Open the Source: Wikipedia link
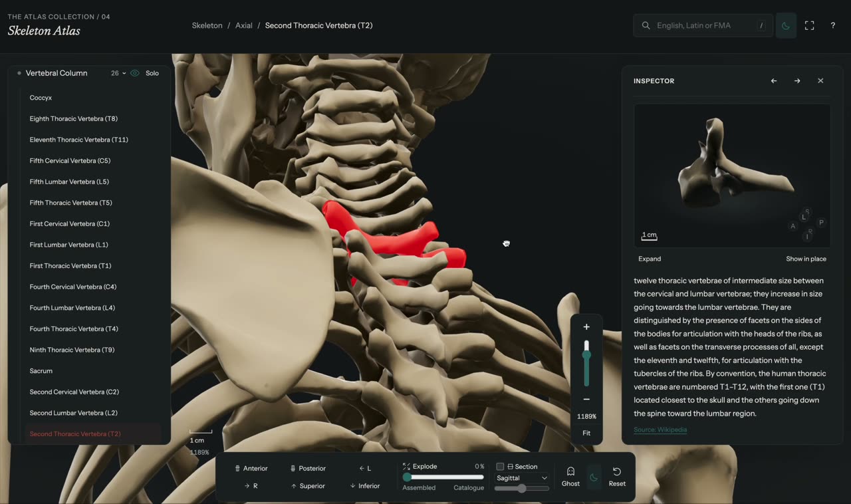This screenshot has width=851, height=504. [660, 430]
